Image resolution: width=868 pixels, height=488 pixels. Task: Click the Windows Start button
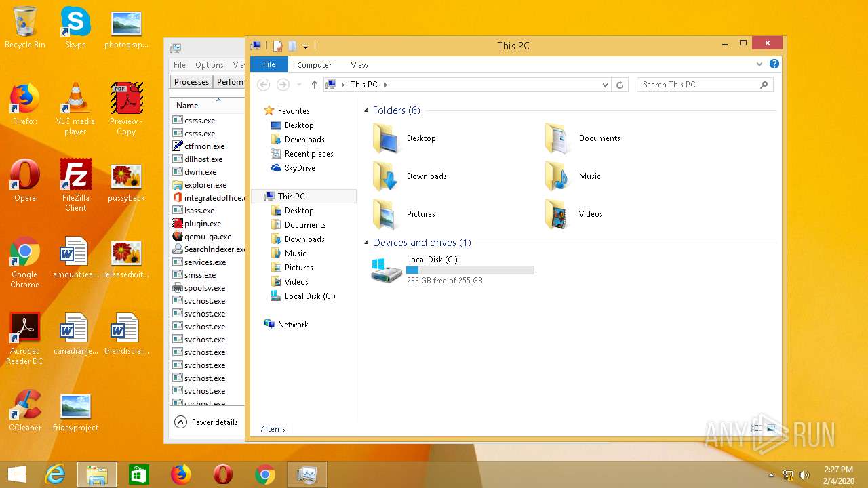coord(16,474)
